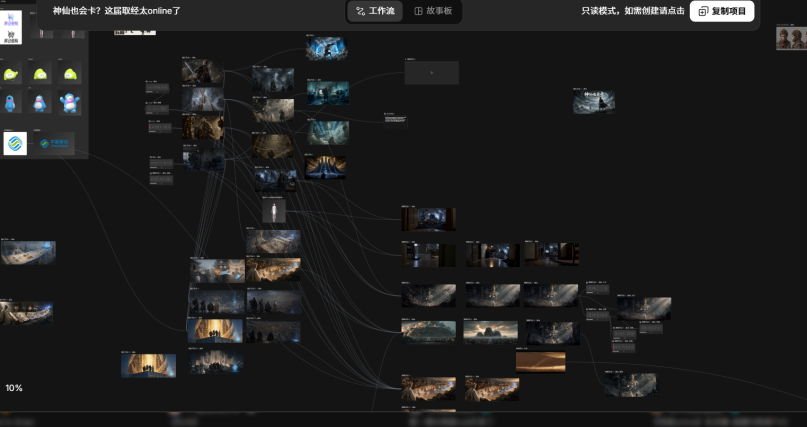Switch to the 工作流 tab
807x427 pixels.
pyautogui.click(x=375, y=11)
